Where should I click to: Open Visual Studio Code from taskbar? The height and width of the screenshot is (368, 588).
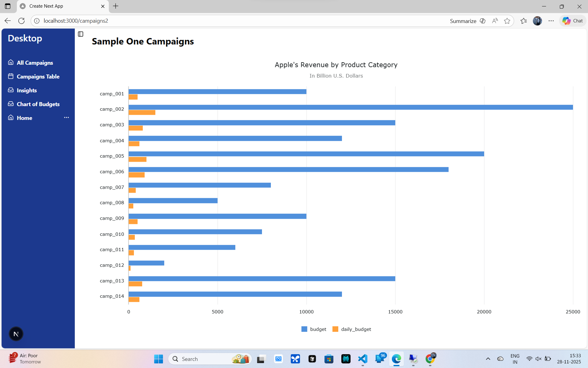(x=362, y=359)
